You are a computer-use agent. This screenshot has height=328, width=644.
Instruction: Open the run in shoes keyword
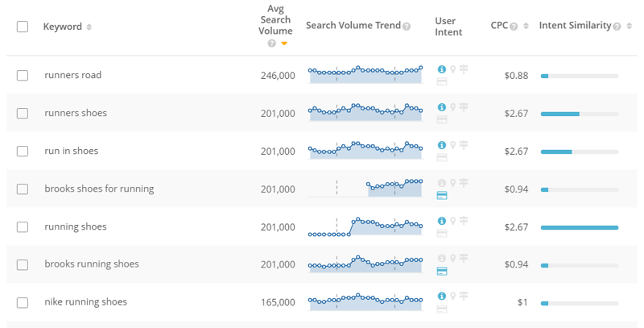[x=72, y=151]
